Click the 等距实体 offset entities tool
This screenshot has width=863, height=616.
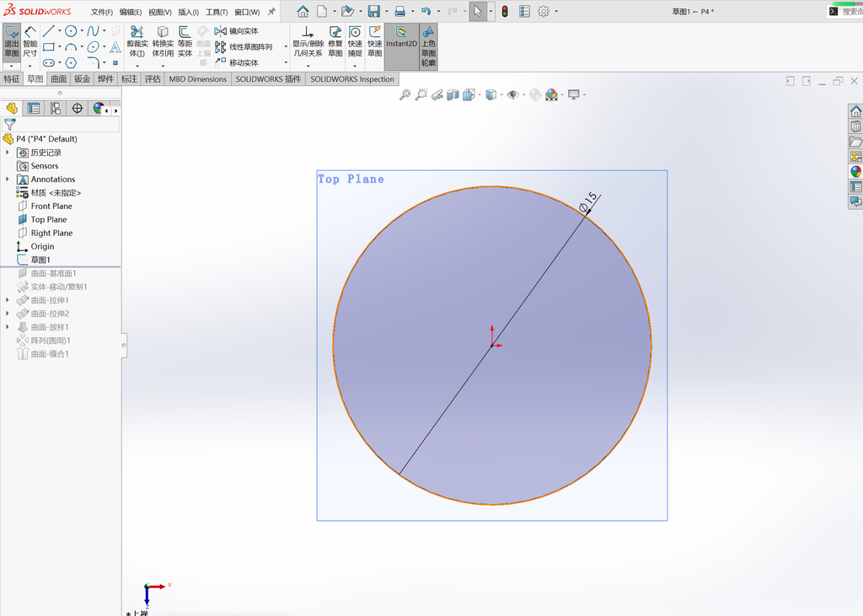[x=185, y=42]
